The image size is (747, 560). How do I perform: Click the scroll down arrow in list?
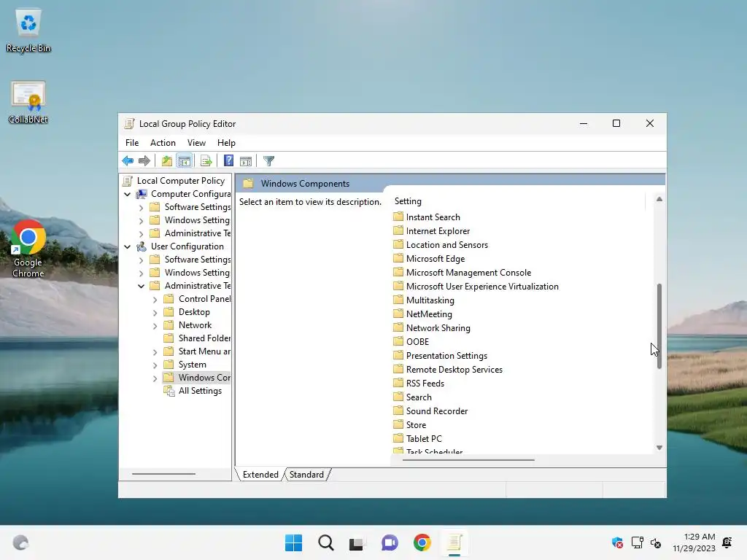pyautogui.click(x=659, y=448)
